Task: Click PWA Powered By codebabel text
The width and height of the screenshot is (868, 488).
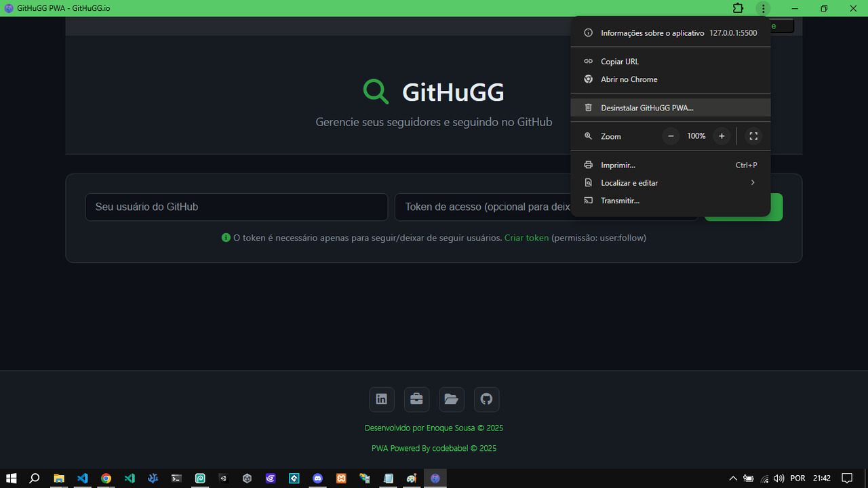Action: point(434,449)
